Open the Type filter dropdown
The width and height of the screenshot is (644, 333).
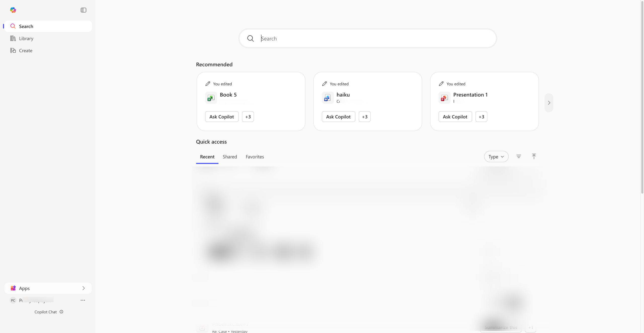tap(496, 157)
